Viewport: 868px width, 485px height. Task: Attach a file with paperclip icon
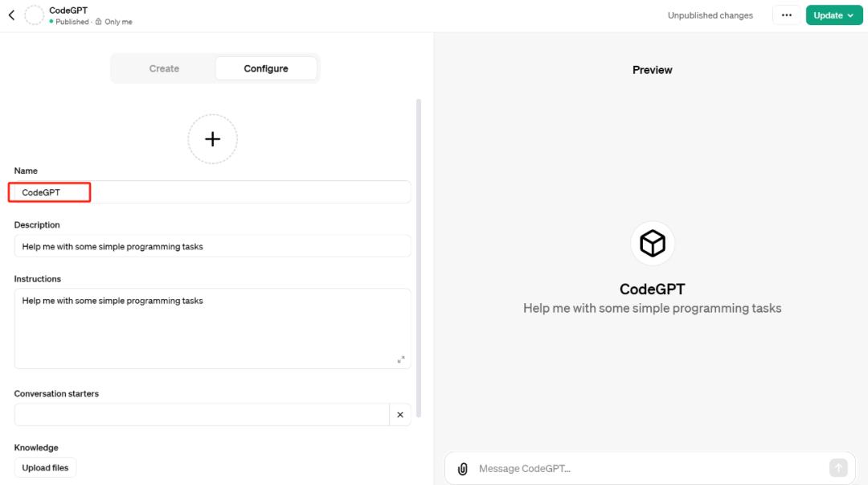[x=463, y=469]
